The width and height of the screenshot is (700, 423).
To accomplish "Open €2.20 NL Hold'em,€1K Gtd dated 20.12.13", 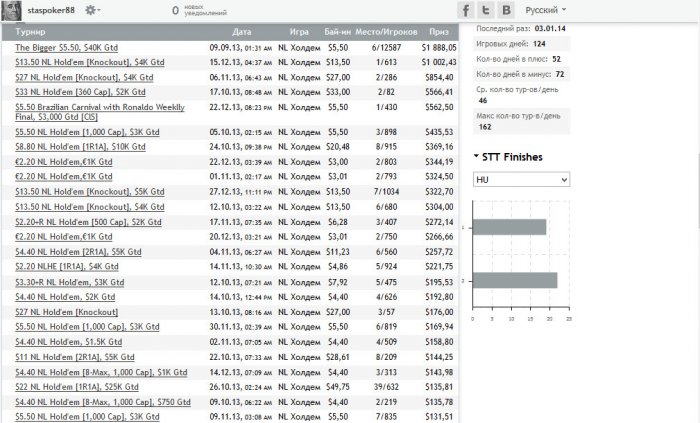I will [64, 236].
